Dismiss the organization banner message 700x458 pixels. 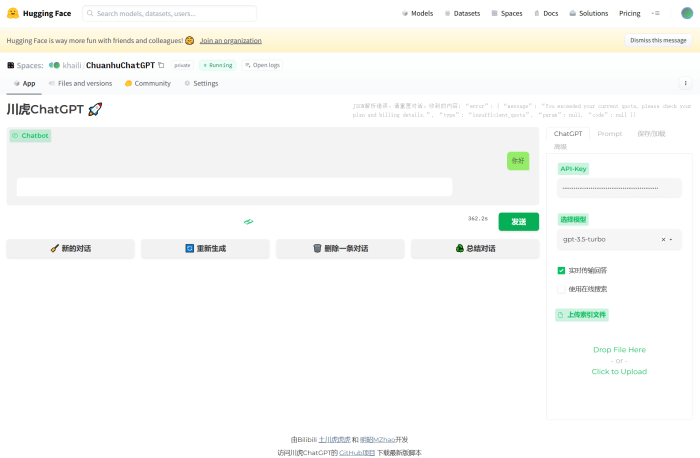(657, 40)
